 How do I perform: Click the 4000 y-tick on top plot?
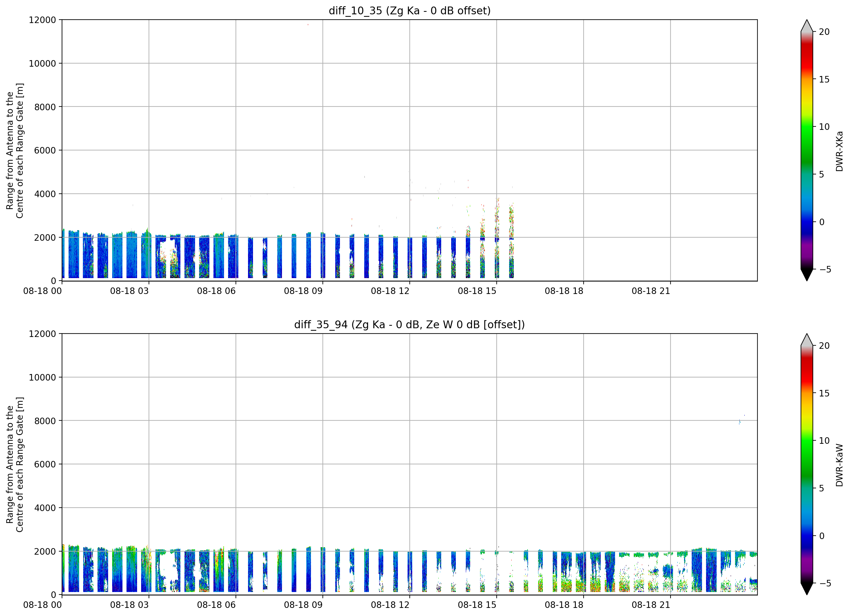point(45,194)
